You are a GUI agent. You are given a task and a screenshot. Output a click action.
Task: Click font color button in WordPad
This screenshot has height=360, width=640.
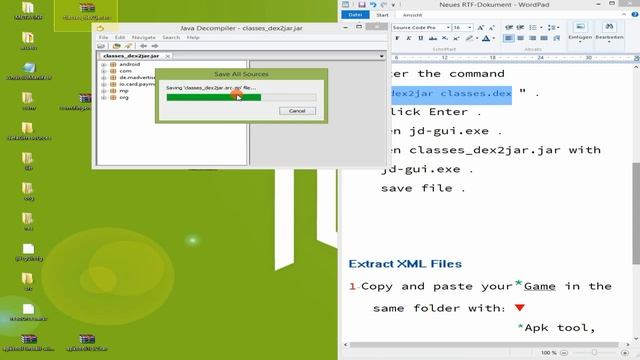pyautogui.click(x=486, y=38)
